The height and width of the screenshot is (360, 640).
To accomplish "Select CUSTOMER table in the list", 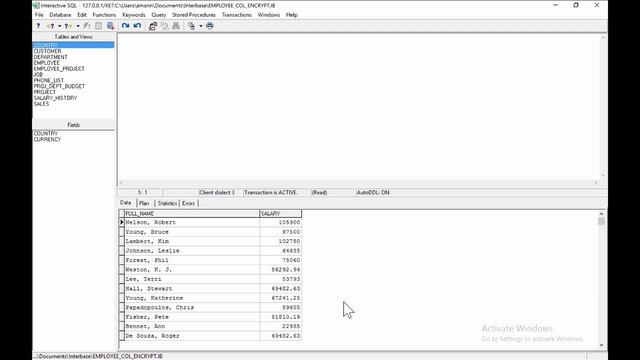I will click(47, 51).
